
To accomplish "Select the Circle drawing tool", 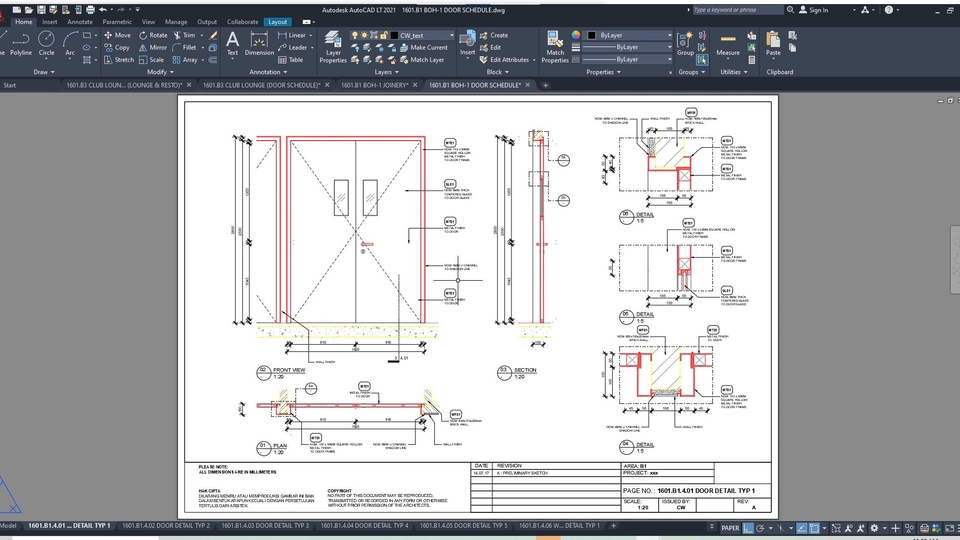I will pos(47,43).
